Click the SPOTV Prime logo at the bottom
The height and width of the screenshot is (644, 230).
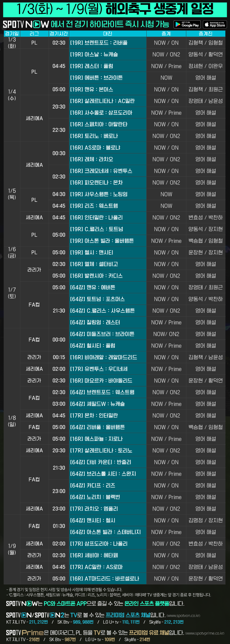pyautogui.click(x=25, y=633)
